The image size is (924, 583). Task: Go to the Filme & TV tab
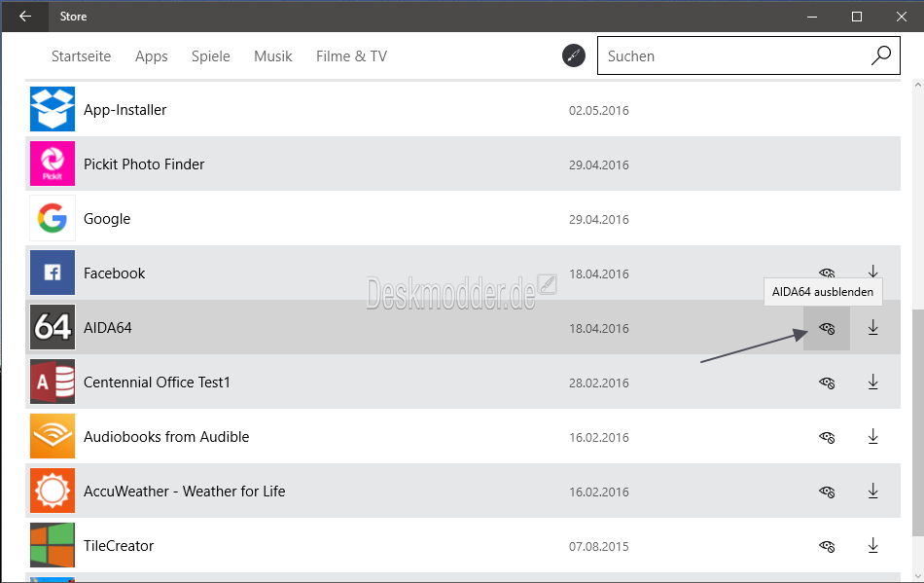point(351,56)
